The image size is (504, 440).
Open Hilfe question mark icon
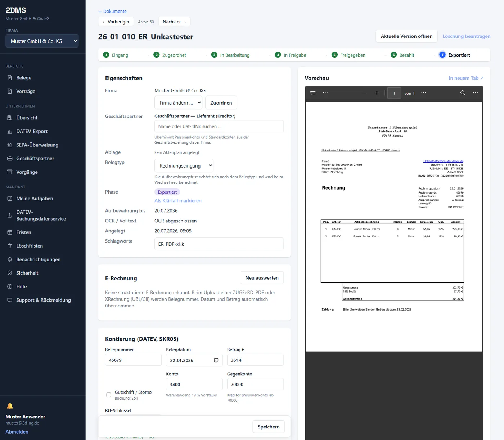(10, 286)
